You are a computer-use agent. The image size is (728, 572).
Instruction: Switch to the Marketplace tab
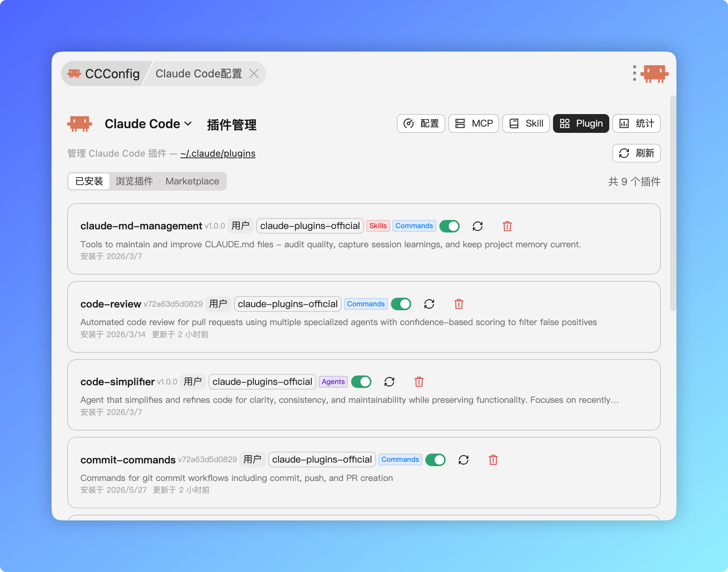(x=192, y=181)
